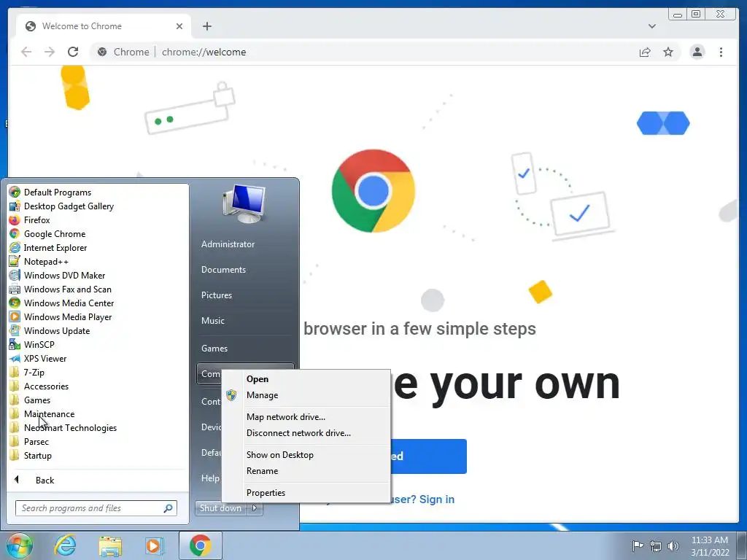This screenshot has width=747, height=560.
Task: Open the Action Center flag icon
Action: point(638,545)
